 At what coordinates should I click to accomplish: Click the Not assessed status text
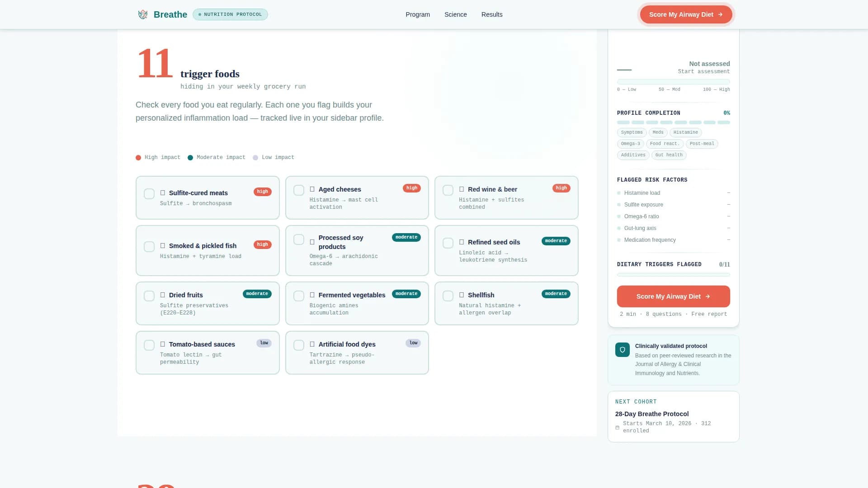pos(709,64)
